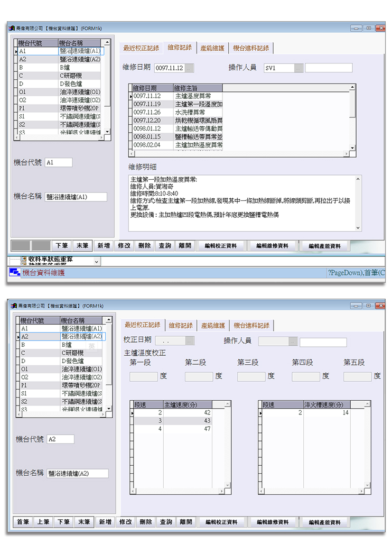Open the date picker button beside 維修日期
Image resolution: width=392 pixels, height=553 pixels.
[190, 68]
